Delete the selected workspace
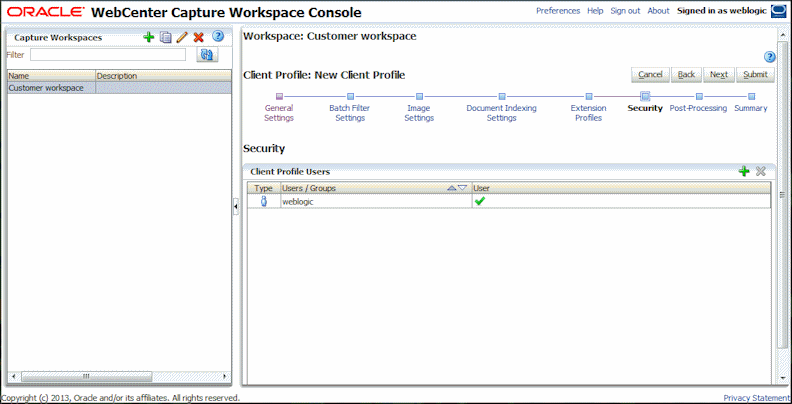 (199, 37)
